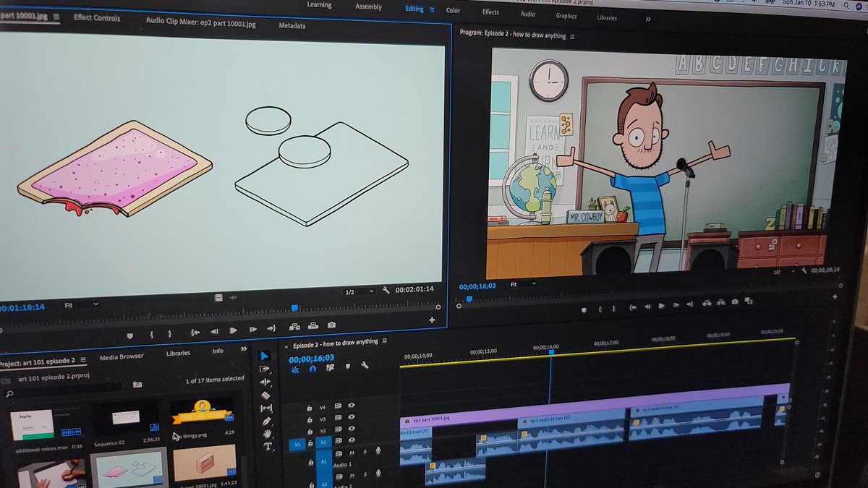Open Program monitor panel menu
The width and height of the screenshot is (868, 488).
click(x=572, y=36)
